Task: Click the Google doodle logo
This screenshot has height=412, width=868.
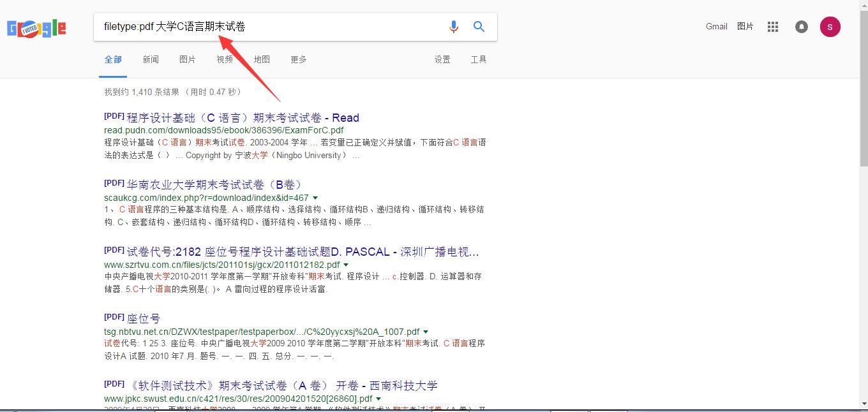Action: (36, 28)
